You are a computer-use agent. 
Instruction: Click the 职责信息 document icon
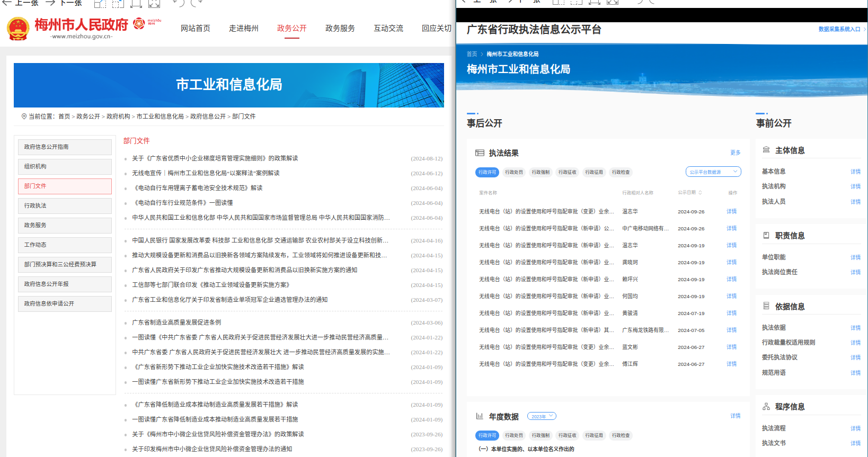coord(766,235)
